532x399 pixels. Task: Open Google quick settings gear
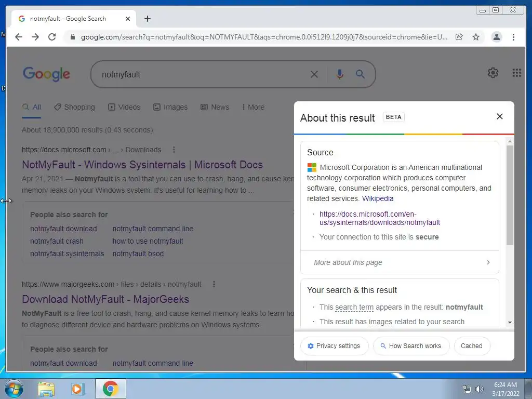[493, 73]
